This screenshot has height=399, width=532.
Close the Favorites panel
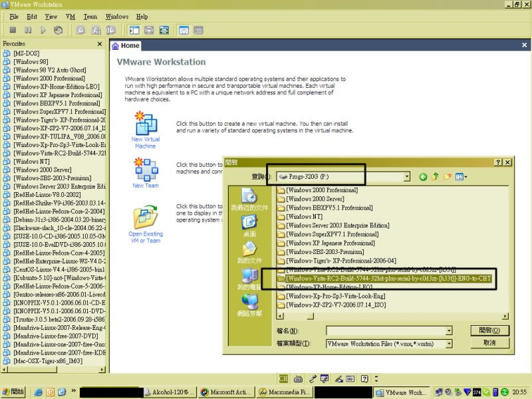click(99, 44)
